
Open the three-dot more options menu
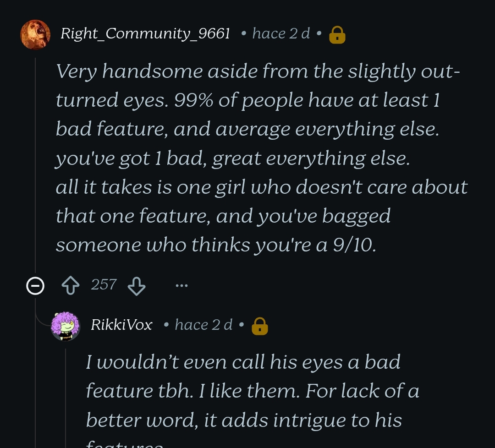(x=181, y=286)
